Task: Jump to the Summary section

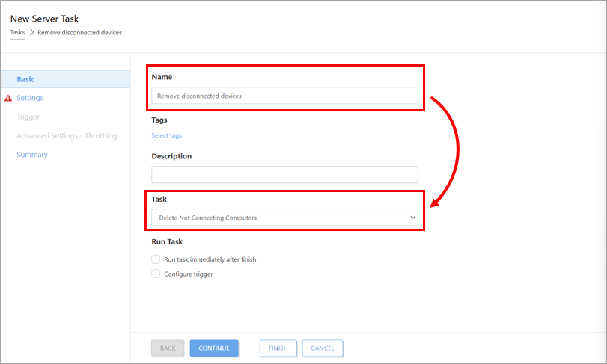Action: 32,155
